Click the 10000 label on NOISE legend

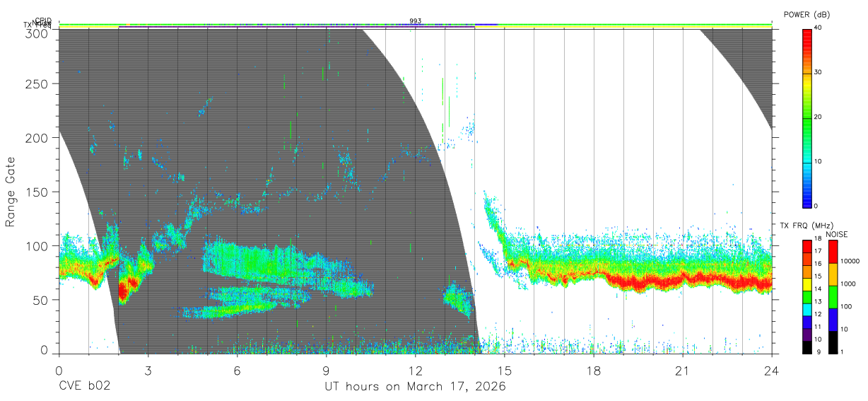[x=852, y=261]
